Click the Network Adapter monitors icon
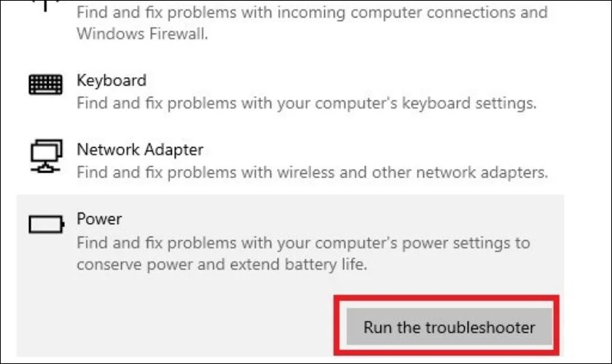612x364 pixels. [x=46, y=156]
